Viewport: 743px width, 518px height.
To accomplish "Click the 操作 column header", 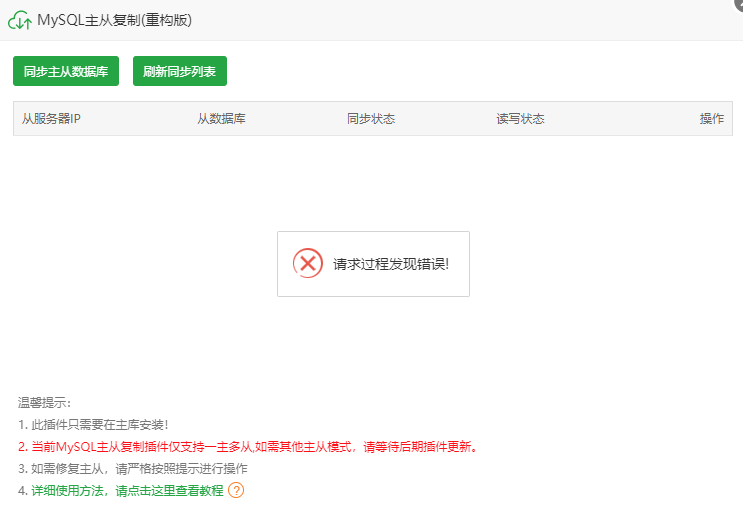I will tap(712, 118).
